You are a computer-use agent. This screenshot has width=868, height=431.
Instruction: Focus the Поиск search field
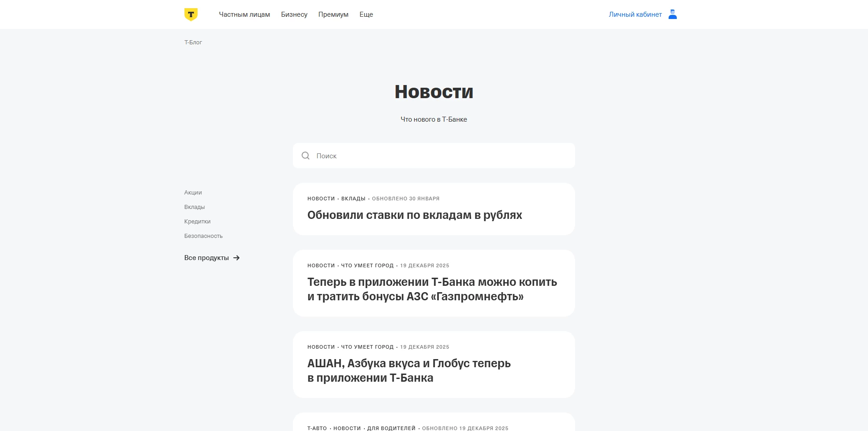coord(434,156)
